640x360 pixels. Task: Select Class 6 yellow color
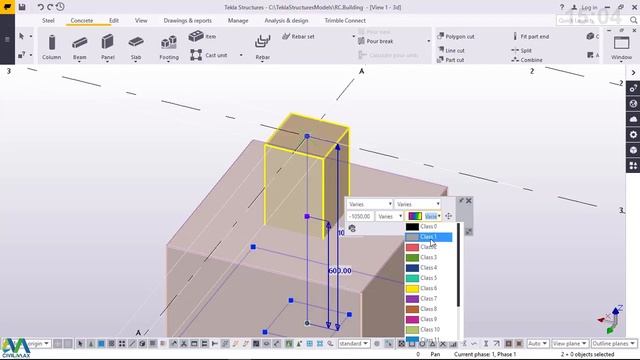tap(429, 288)
